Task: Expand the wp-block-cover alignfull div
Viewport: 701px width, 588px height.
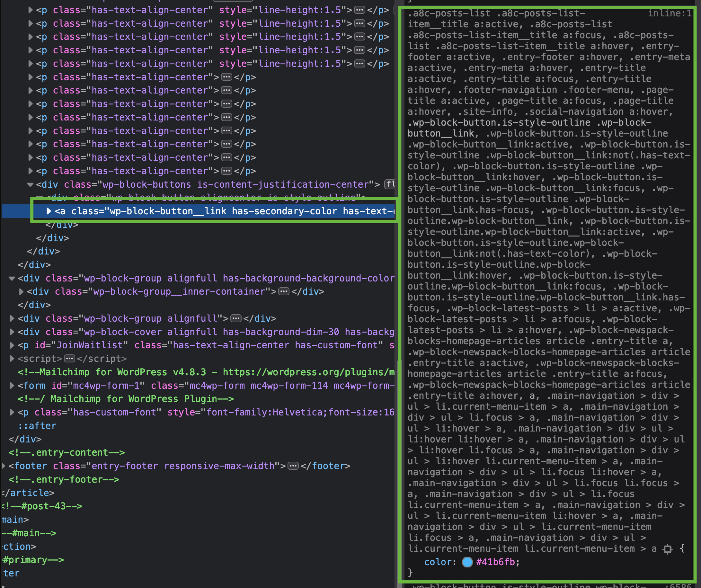Action: [x=12, y=332]
